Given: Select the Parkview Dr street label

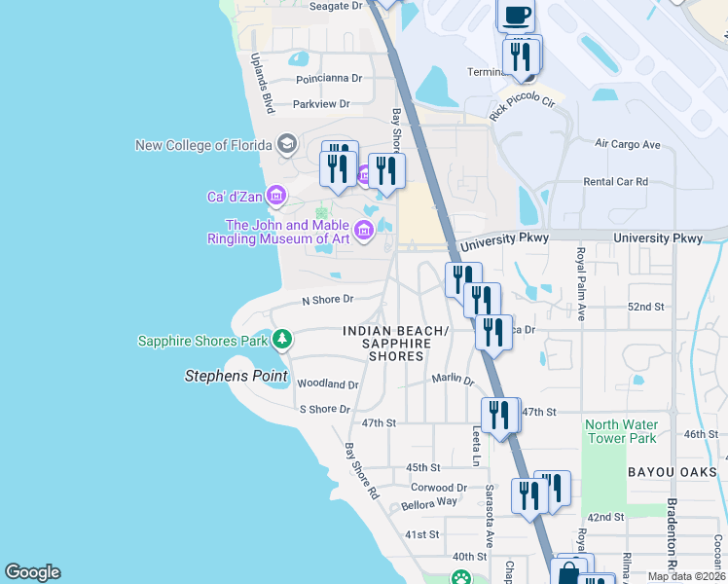Looking at the screenshot, I should [321, 104].
